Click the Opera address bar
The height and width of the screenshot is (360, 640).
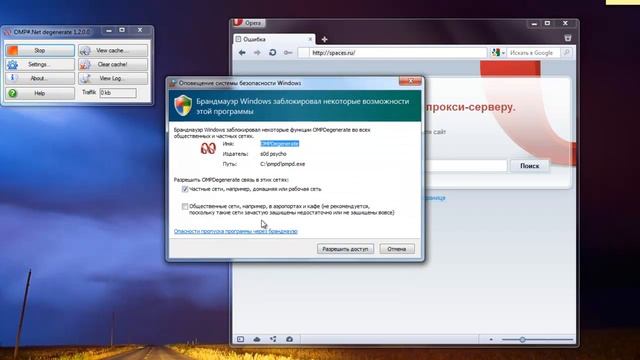(393, 53)
